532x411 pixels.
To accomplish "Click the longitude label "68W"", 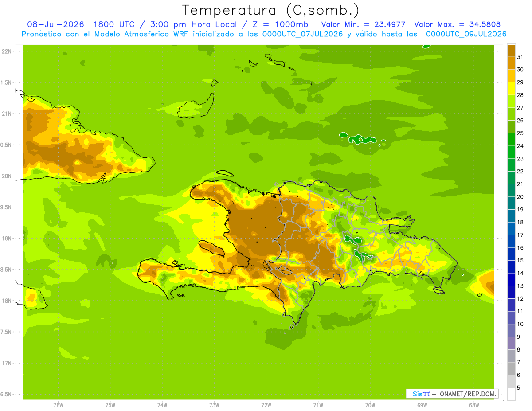I will (474, 405).
